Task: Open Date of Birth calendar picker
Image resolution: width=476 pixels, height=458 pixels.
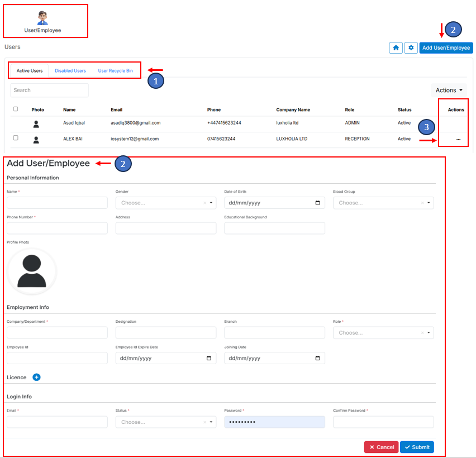Action: pyautogui.click(x=318, y=203)
